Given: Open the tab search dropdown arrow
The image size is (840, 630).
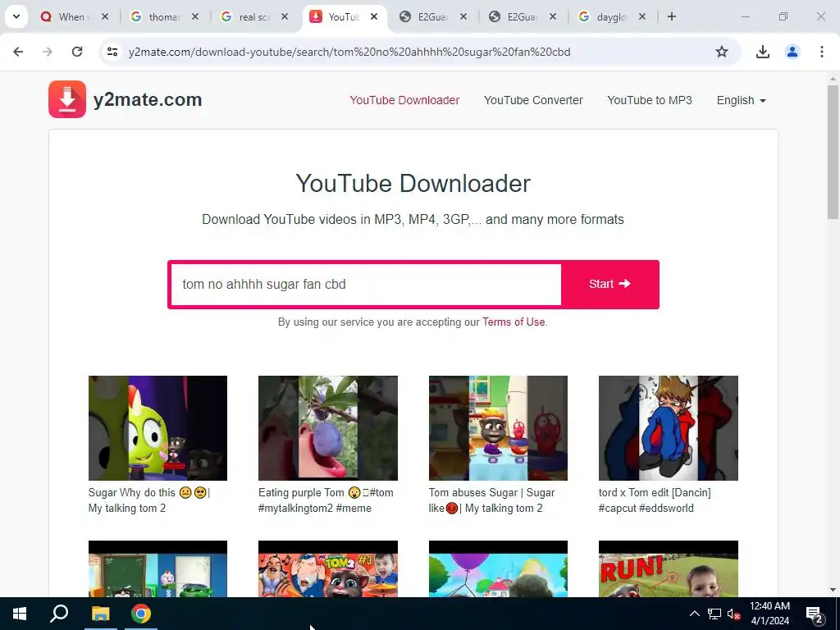Looking at the screenshot, I should click(16, 16).
